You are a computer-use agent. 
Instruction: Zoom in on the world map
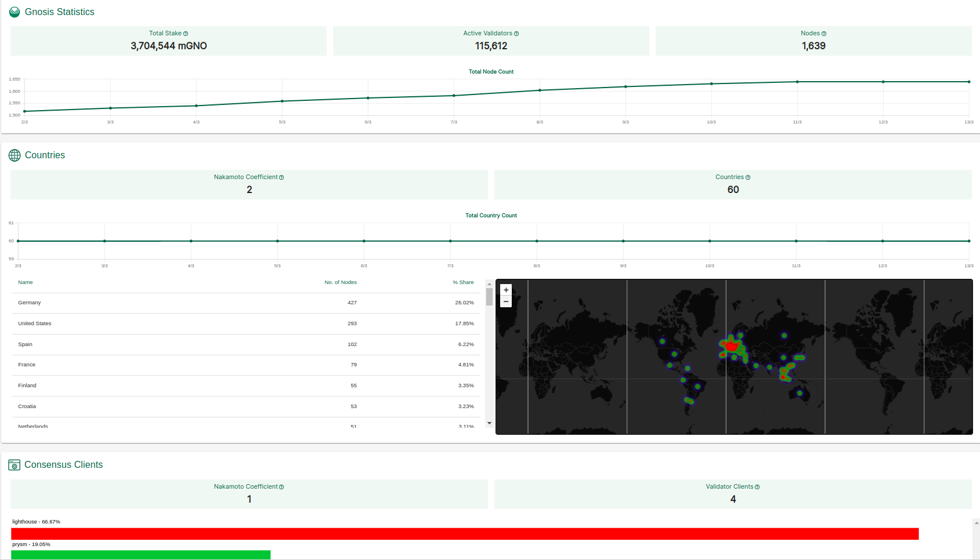[506, 290]
